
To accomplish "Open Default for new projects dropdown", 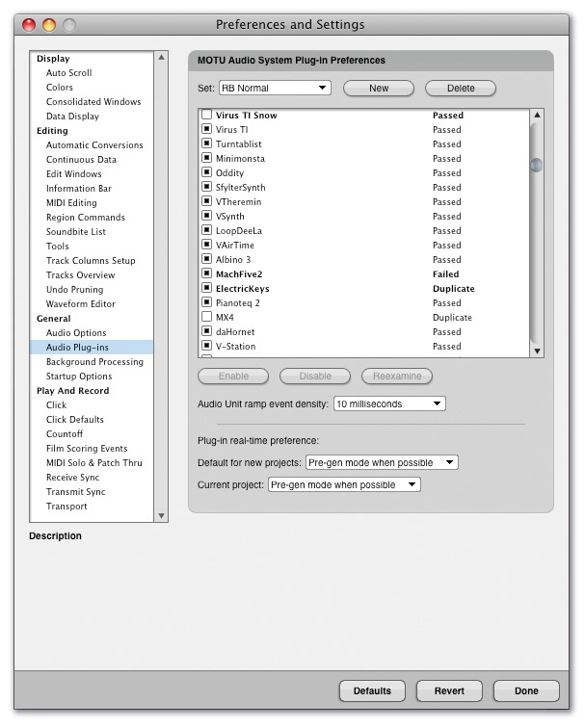I will pos(382,462).
